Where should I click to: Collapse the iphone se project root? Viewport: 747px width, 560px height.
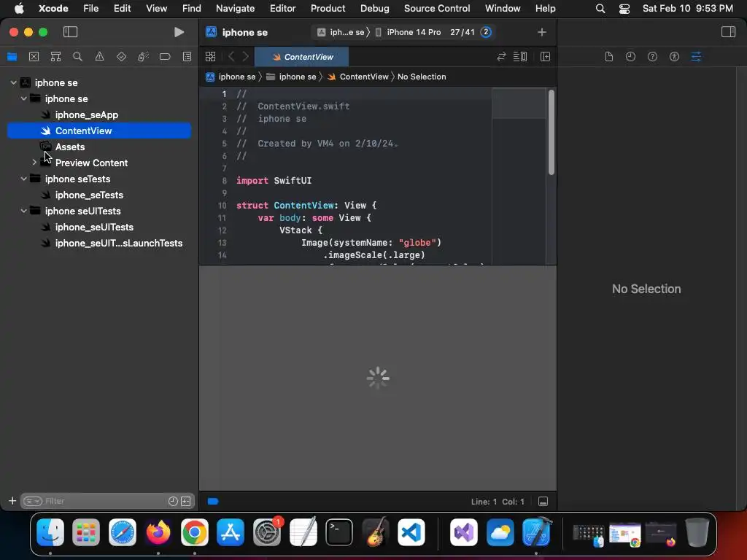(x=13, y=82)
